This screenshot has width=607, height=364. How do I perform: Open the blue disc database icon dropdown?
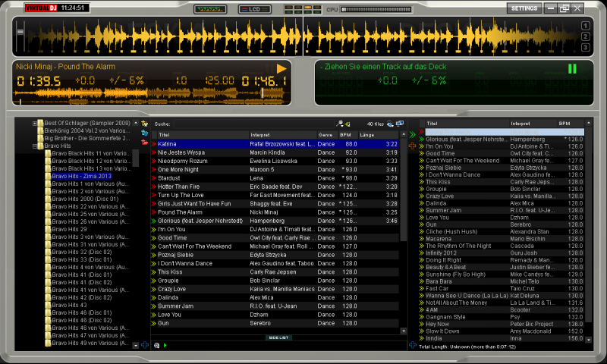click(390, 124)
